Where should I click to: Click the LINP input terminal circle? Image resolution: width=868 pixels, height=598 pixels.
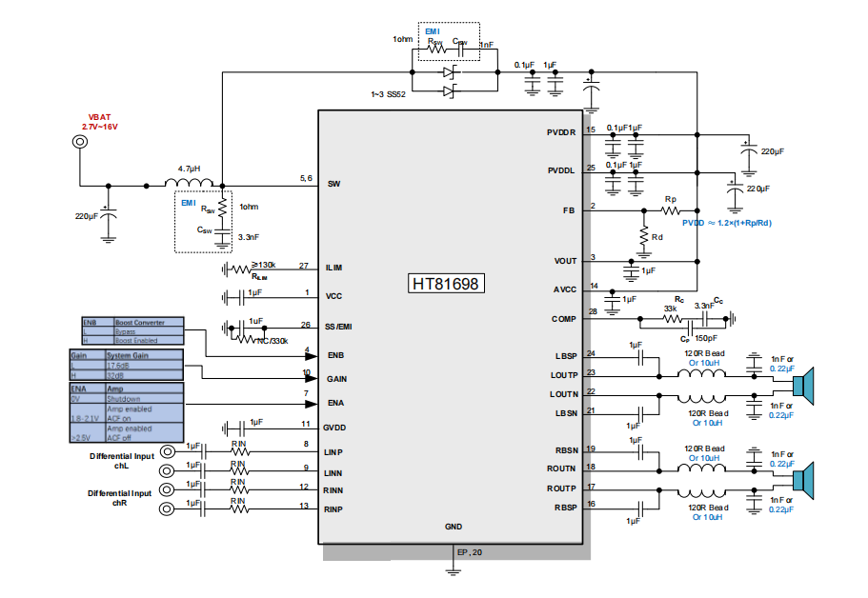(x=167, y=452)
